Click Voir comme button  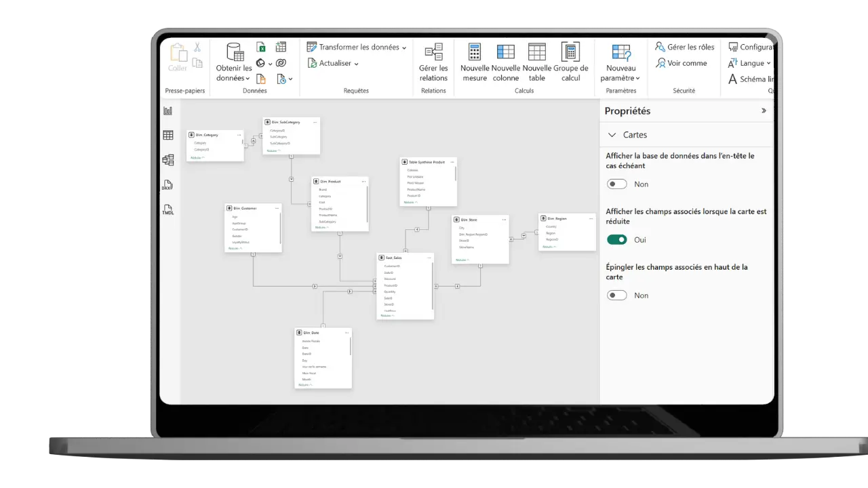click(681, 64)
